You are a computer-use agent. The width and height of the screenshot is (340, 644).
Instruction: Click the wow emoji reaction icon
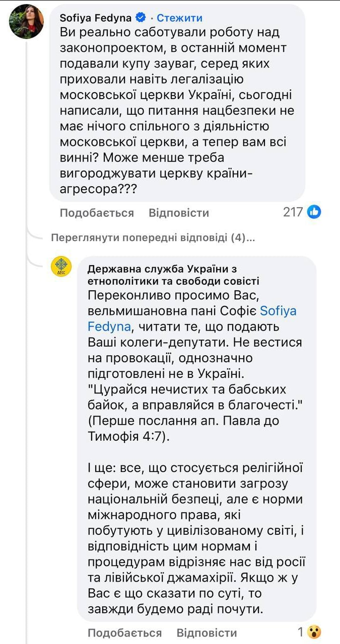[315, 632]
